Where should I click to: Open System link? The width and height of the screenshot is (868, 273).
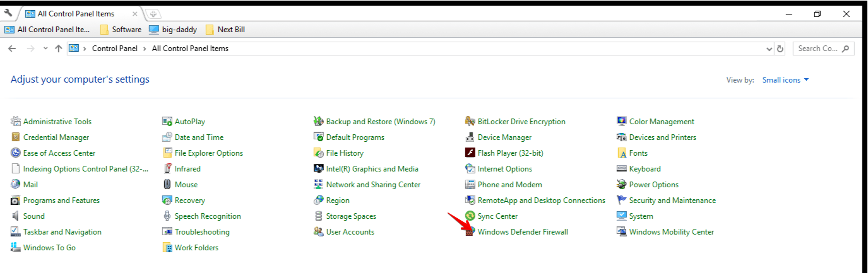point(641,216)
